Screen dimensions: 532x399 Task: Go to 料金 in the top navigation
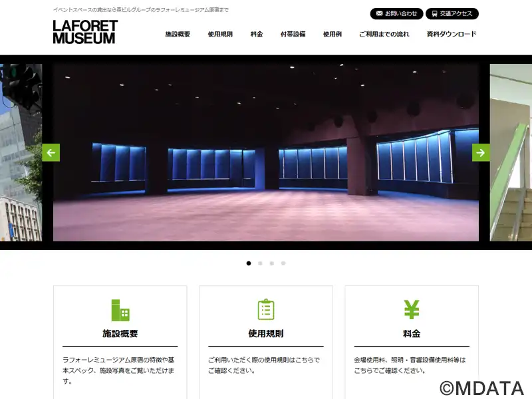257,34
